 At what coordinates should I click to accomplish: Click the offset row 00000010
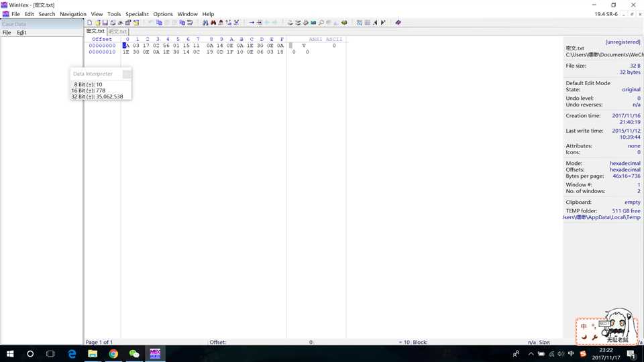tap(102, 52)
